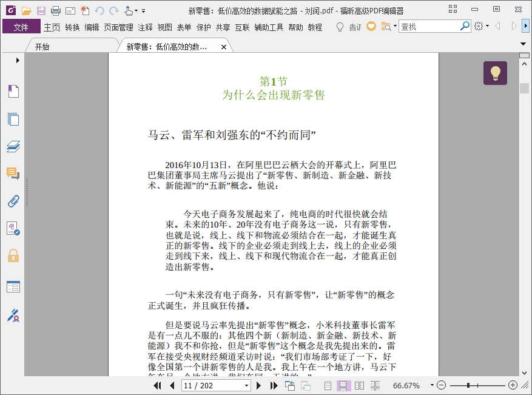Go to previous search result arrow
This screenshot has width=532, height=395.
tap(498, 26)
